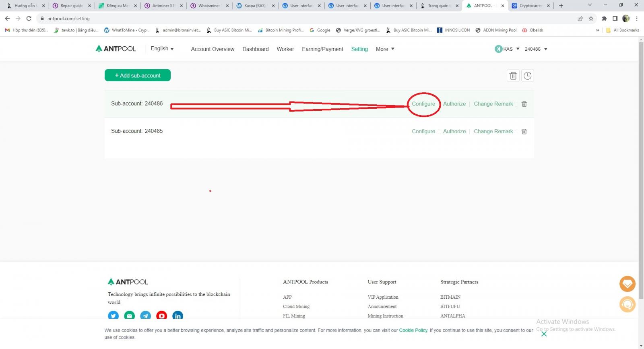The width and height of the screenshot is (644, 349).
Task: Switch to the Kaspa (KAS) browser tab
Action: pos(255,6)
